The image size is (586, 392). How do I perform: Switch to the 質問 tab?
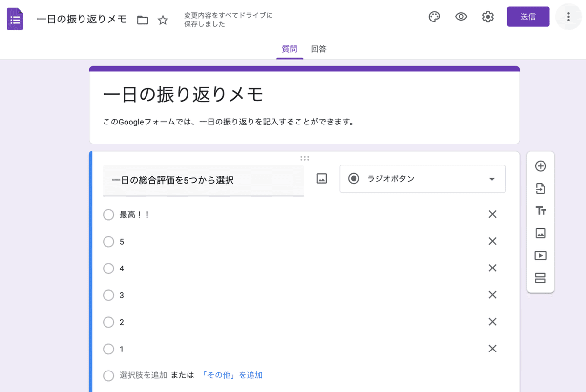click(x=290, y=49)
